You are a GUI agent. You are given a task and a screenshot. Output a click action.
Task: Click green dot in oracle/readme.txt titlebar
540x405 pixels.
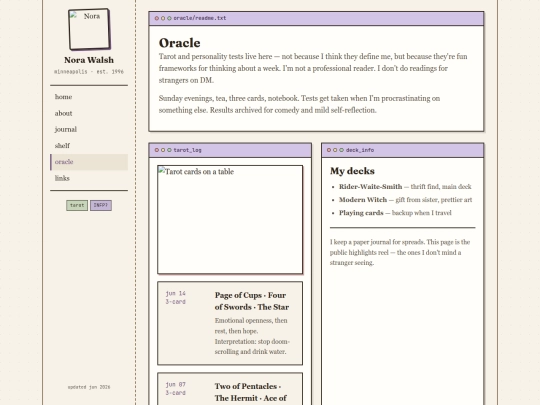click(x=169, y=18)
